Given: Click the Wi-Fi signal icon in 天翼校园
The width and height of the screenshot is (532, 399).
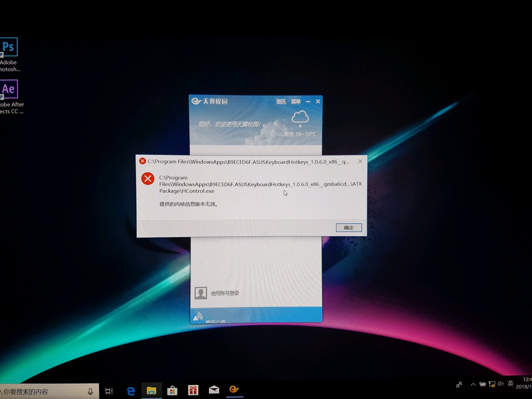Looking at the screenshot, I should click(198, 317).
